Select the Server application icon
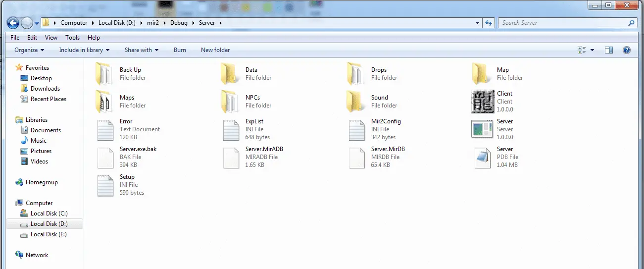The height and width of the screenshot is (269, 644). (x=482, y=129)
